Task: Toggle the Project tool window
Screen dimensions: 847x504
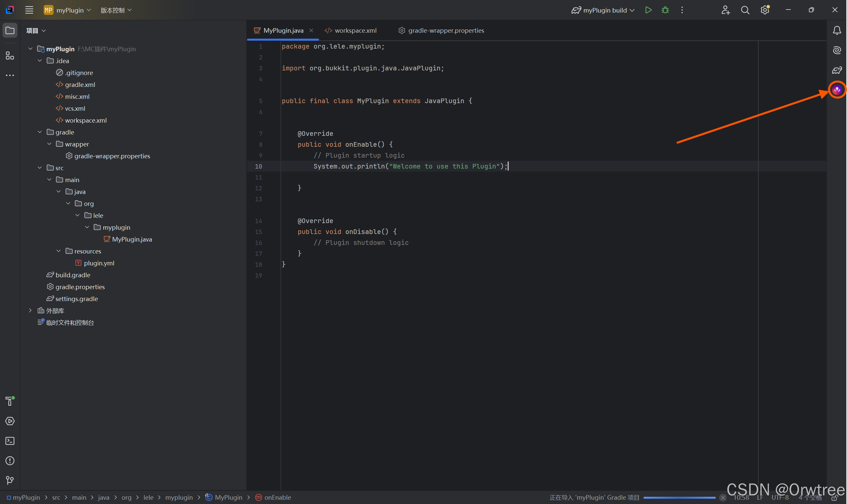Action: [10, 30]
